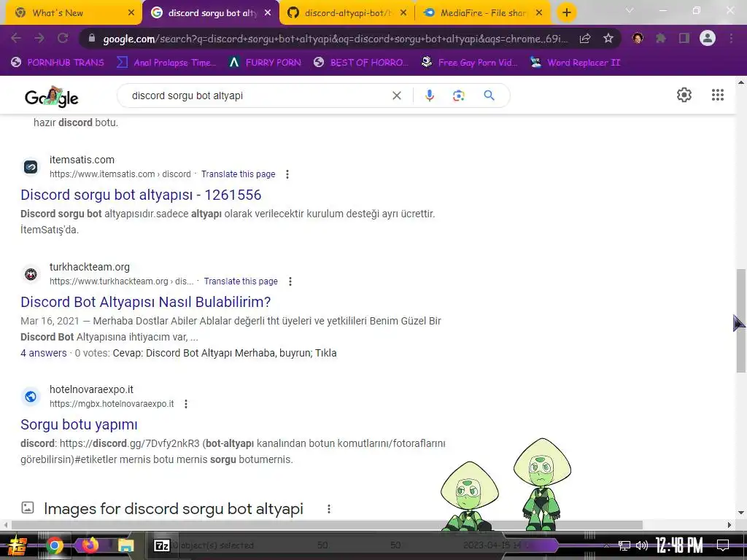The height and width of the screenshot is (560, 747).
Task: Open the volume control in system tray
Action: coord(642,545)
